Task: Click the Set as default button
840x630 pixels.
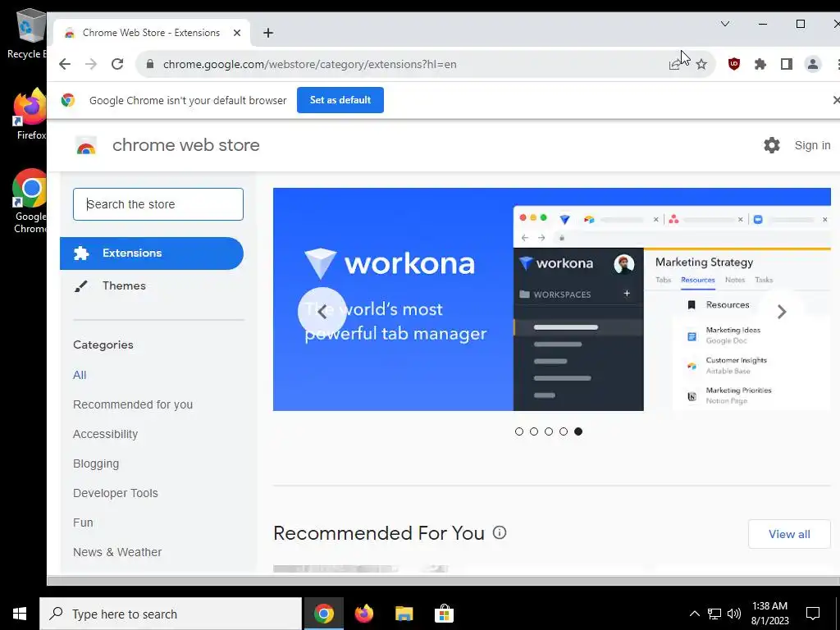Action: coord(340,100)
